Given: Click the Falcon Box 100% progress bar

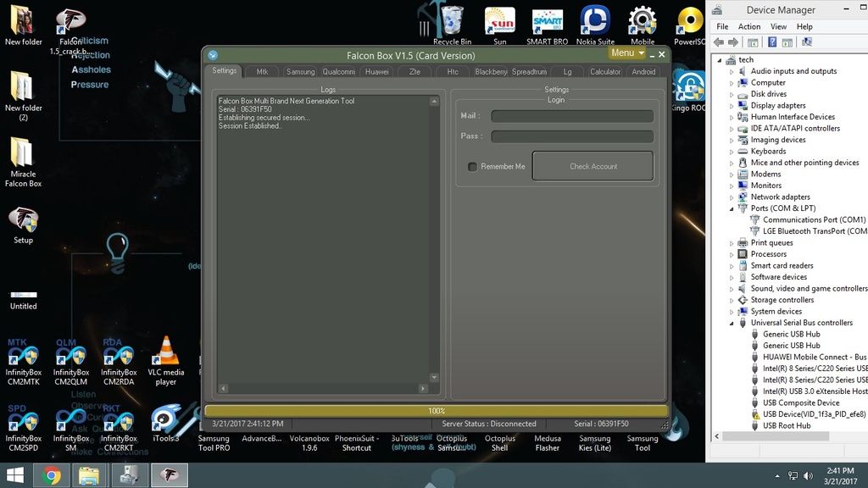Looking at the screenshot, I should (437, 411).
